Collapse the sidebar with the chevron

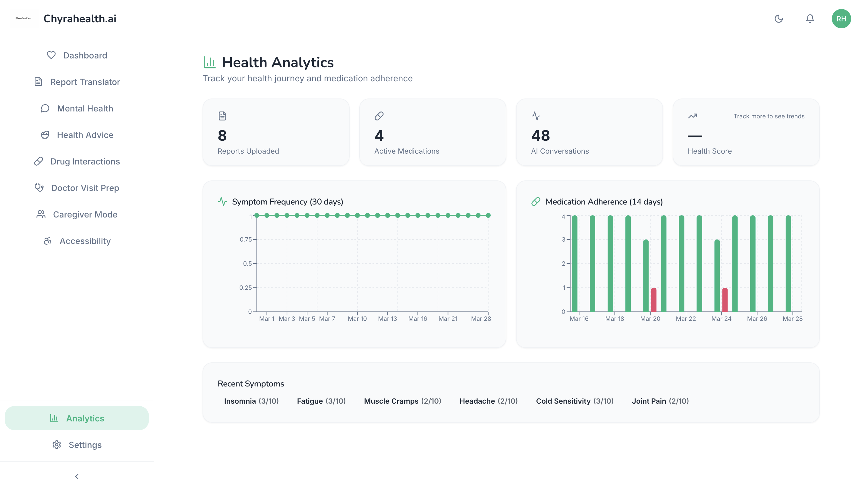[x=77, y=476]
